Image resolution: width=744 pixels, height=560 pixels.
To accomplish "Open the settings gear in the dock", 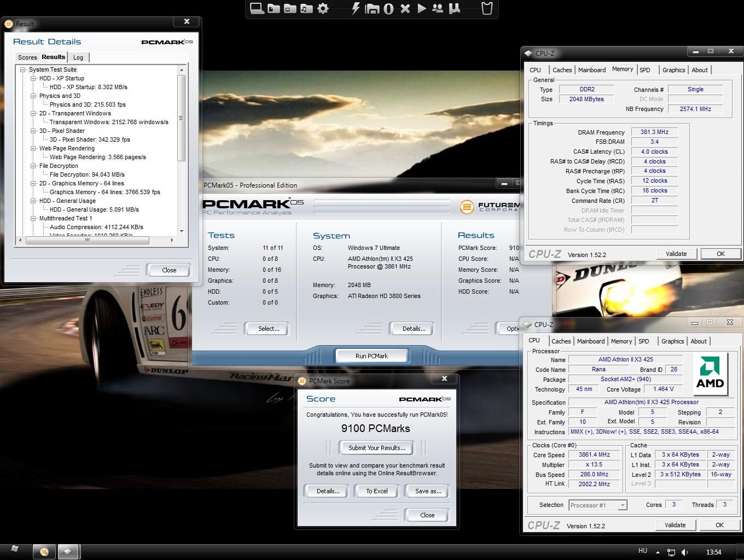I will point(323,9).
